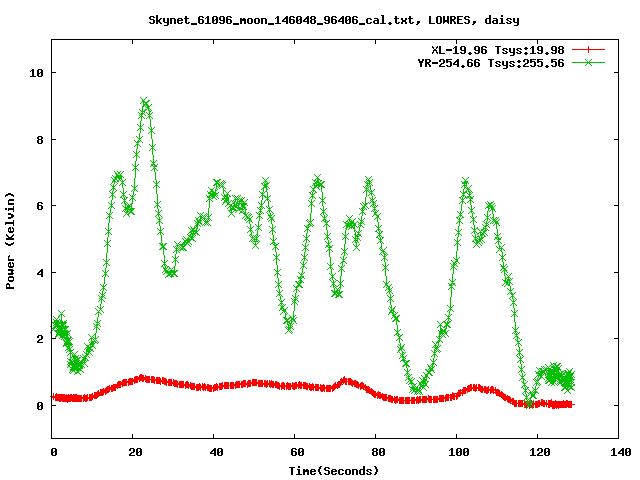Viewport: 640px width, 480px height.
Task: Click the x-axis tick label 40
Action: coord(215,452)
